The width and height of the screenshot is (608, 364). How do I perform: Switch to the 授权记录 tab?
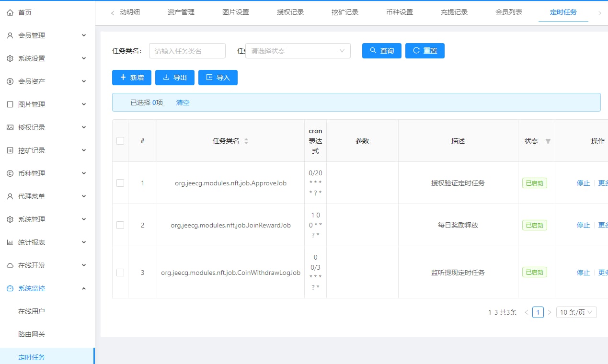[x=290, y=12]
